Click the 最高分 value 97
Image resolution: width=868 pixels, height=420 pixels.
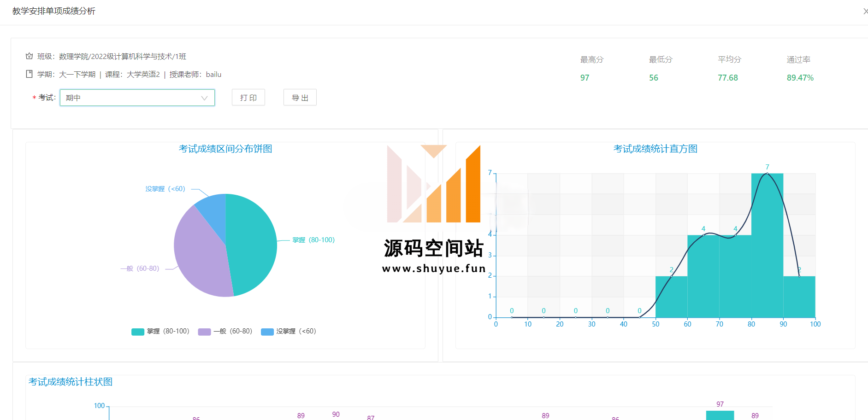click(x=585, y=78)
